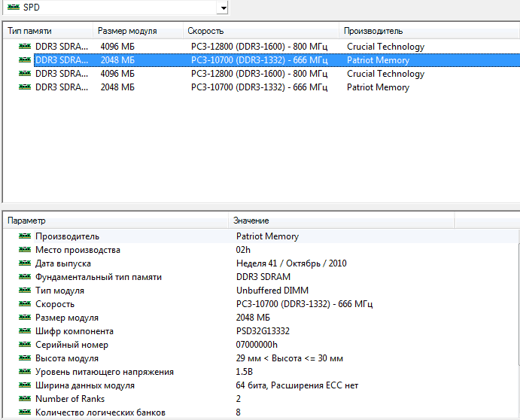Open the SPD combo box dropdown arrow
Screen dimensions: 520x420
tap(224, 8)
